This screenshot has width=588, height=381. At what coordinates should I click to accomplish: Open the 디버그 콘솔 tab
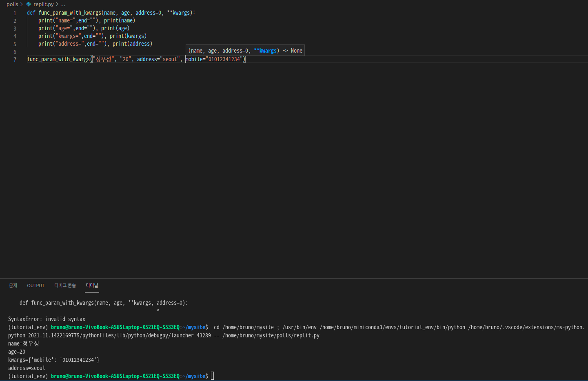65,286
